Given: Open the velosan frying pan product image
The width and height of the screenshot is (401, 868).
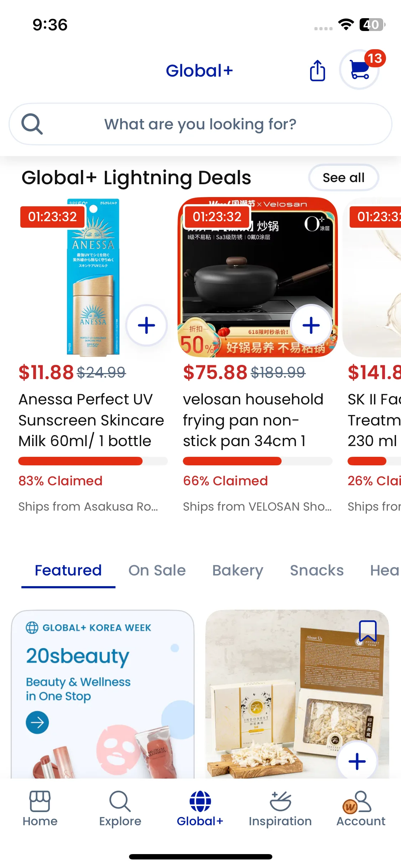Looking at the screenshot, I should (x=257, y=277).
